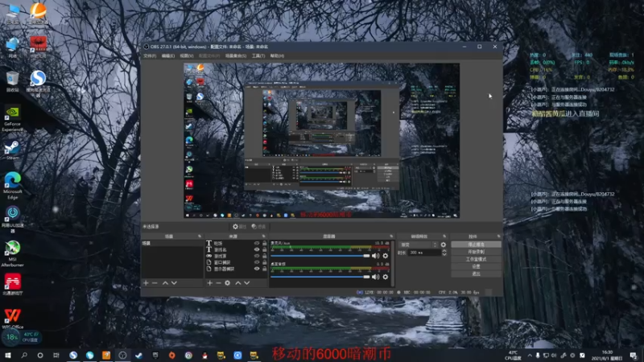Click the 停止推流 stop streaming button
The image size is (644, 362).
[476, 245]
